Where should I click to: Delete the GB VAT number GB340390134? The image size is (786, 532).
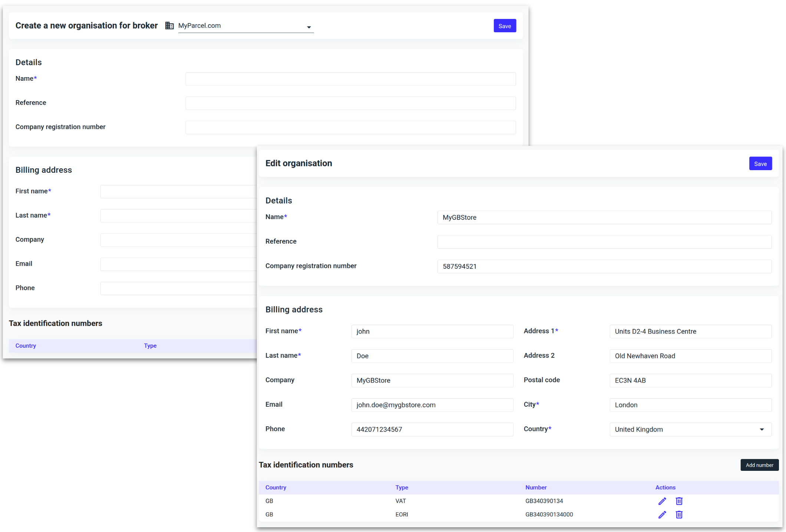tap(679, 501)
